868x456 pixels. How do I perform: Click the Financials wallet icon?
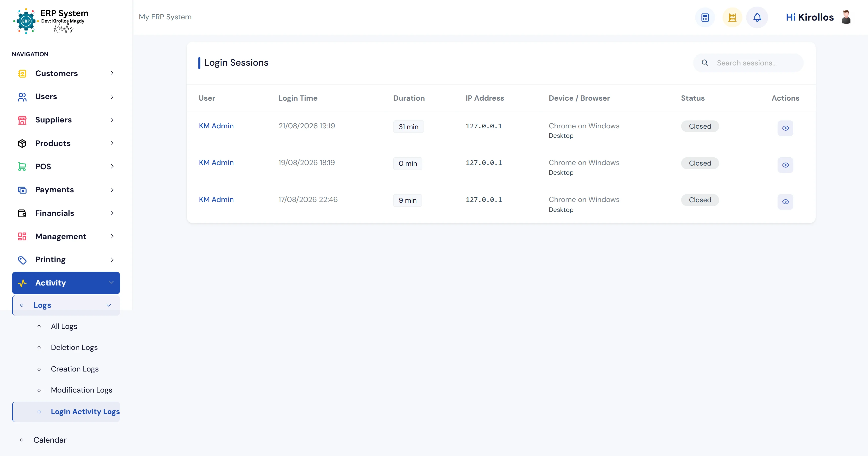[x=22, y=213]
